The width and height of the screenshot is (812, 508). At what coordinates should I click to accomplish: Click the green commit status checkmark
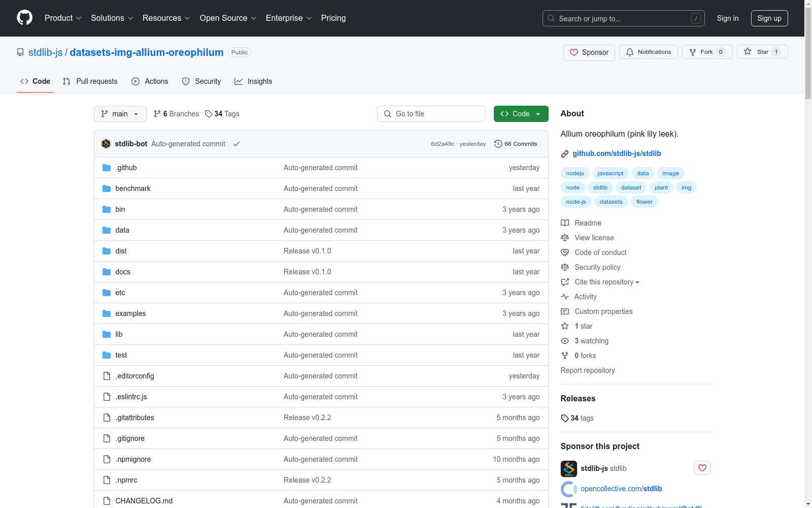tap(236, 144)
